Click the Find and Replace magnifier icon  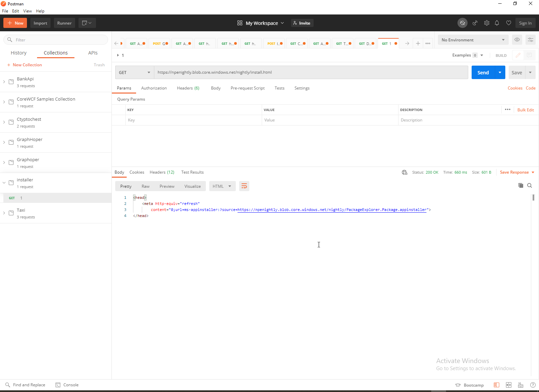[x=8, y=385]
